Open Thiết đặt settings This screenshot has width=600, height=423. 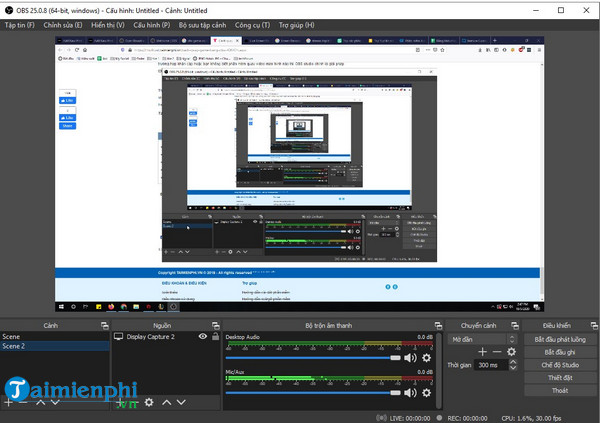pos(560,378)
